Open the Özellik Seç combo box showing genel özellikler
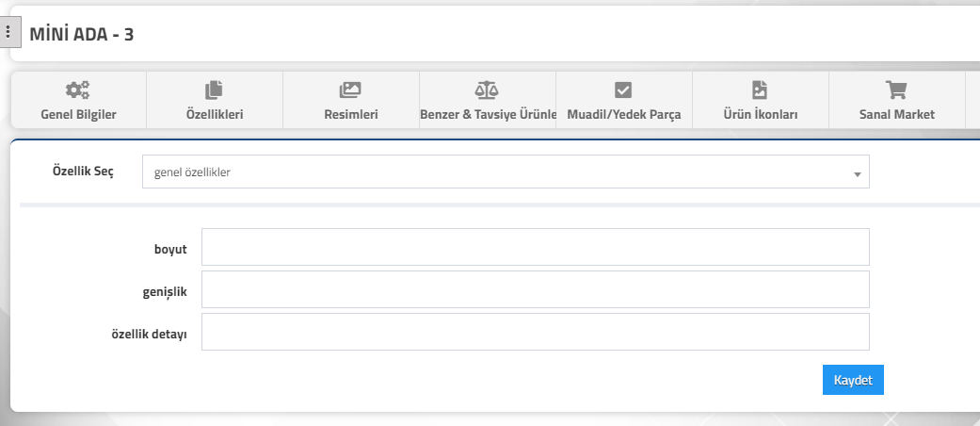The image size is (980, 426). [506, 172]
